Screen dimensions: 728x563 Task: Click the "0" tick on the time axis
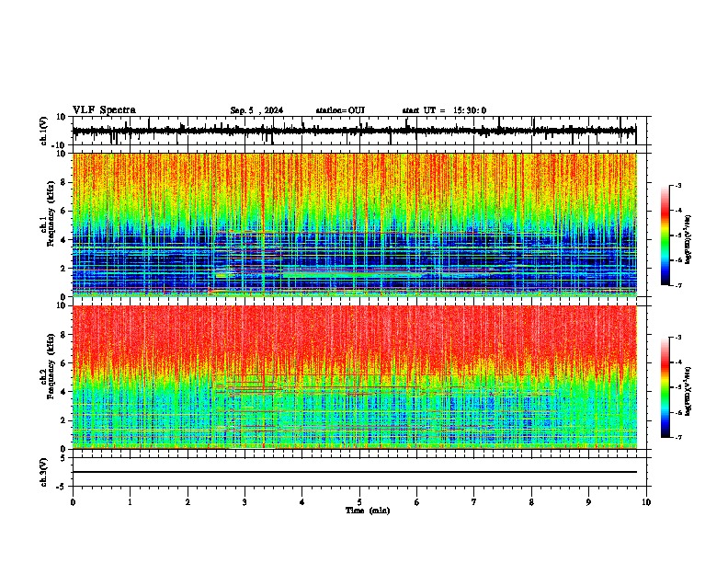coord(73,502)
